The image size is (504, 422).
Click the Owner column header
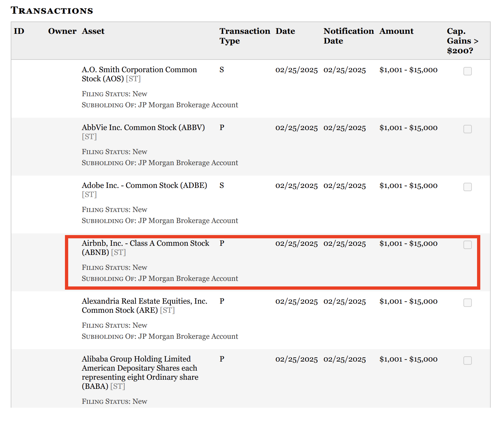click(x=62, y=31)
